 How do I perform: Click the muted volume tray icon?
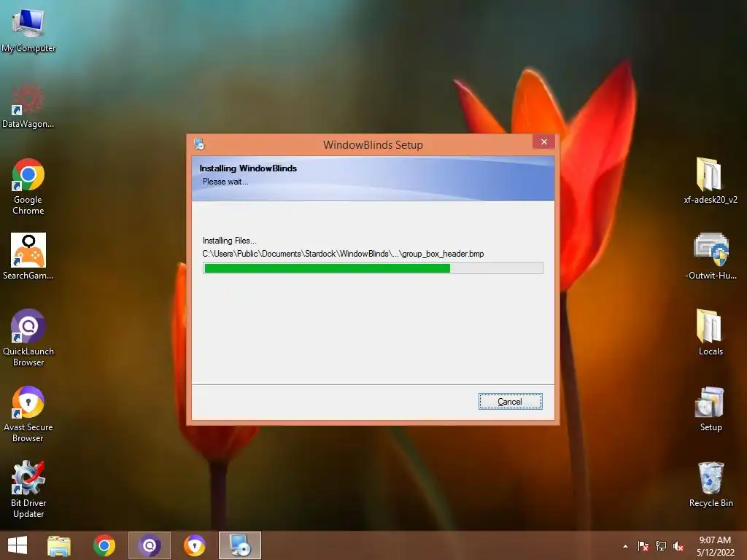[x=678, y=546]
